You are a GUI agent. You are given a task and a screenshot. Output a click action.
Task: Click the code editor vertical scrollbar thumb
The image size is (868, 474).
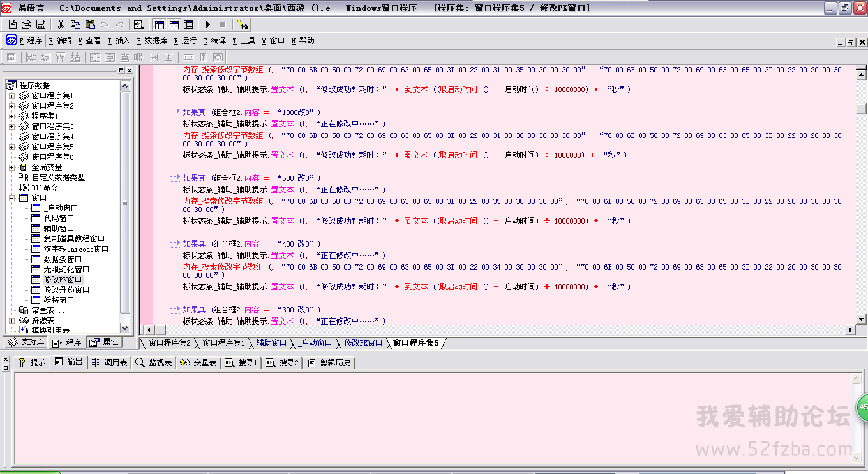tap(862, 109)
